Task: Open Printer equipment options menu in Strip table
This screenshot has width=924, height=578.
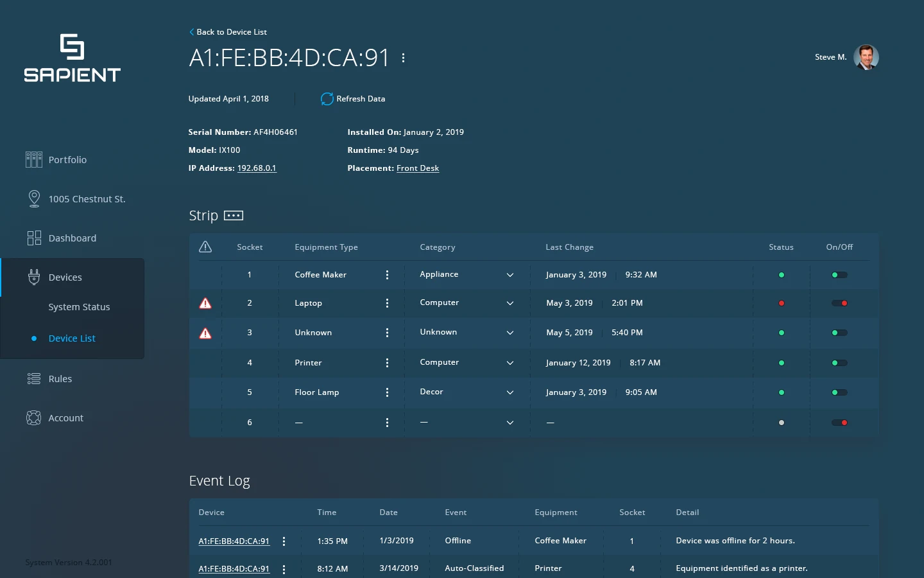Action: (x=387, y=363)
